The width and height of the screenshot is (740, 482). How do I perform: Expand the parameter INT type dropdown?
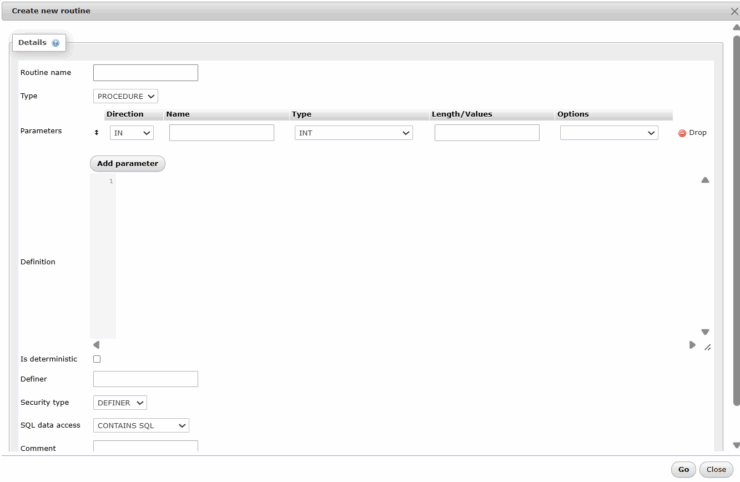pos(354,132)
